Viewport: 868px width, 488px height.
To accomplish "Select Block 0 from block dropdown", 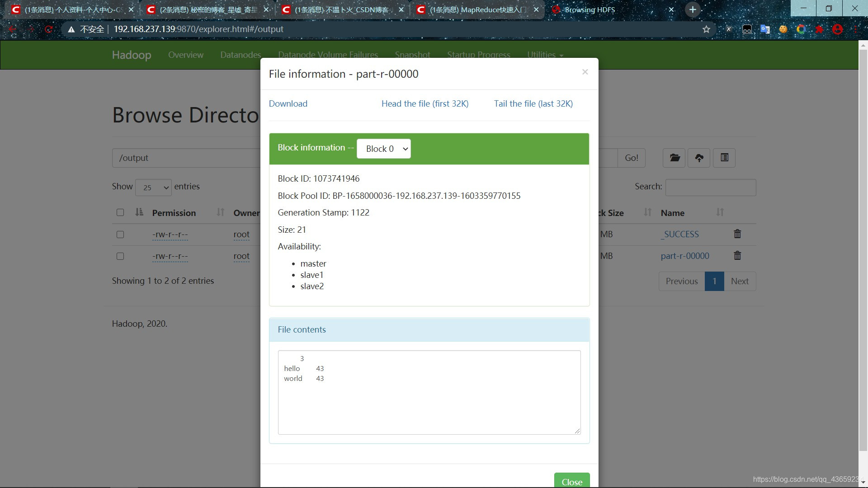I will [384, 148].
